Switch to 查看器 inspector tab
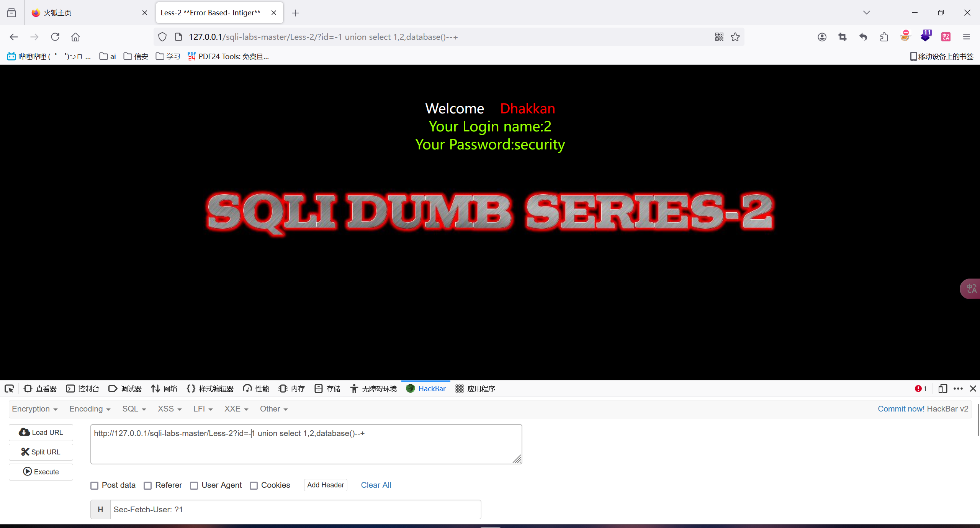Viewport: 980px width, 528px height. [x=40, y=389]
